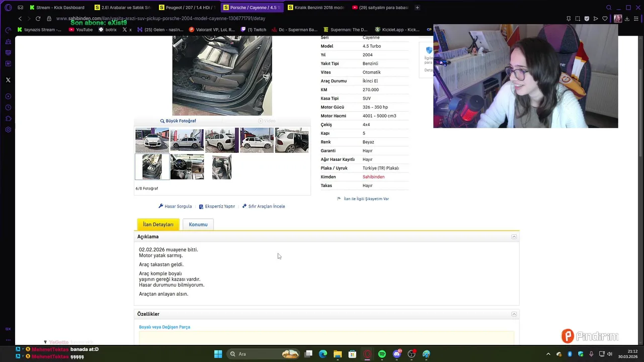Open the YouTube bookmark
Screen dimensions: 644x362
point(80,30)
